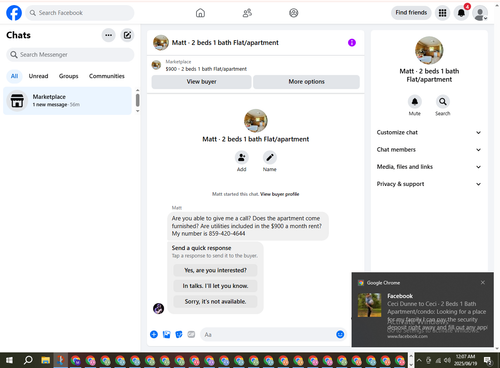This screenshot has width=500, height=368.
Task: Open Windows taskbar search
Action: pos(28,360)
